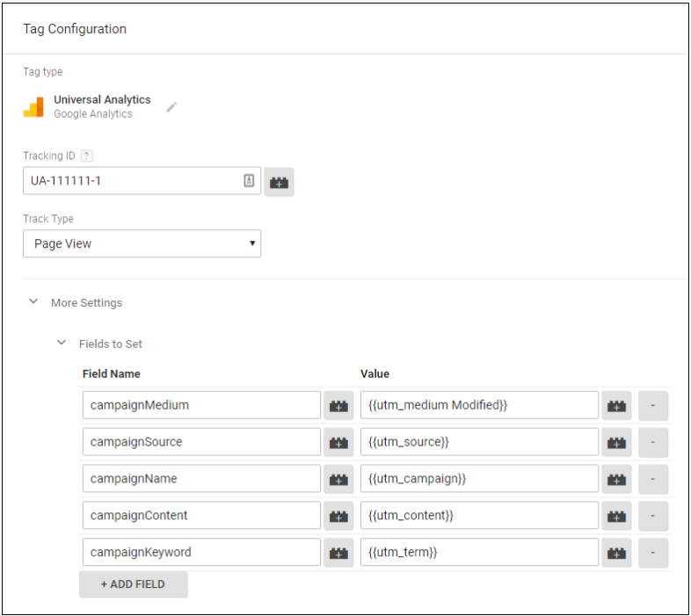Collapse the Fields to Set section
691x616 pixels.
click(x=62, y=344)
